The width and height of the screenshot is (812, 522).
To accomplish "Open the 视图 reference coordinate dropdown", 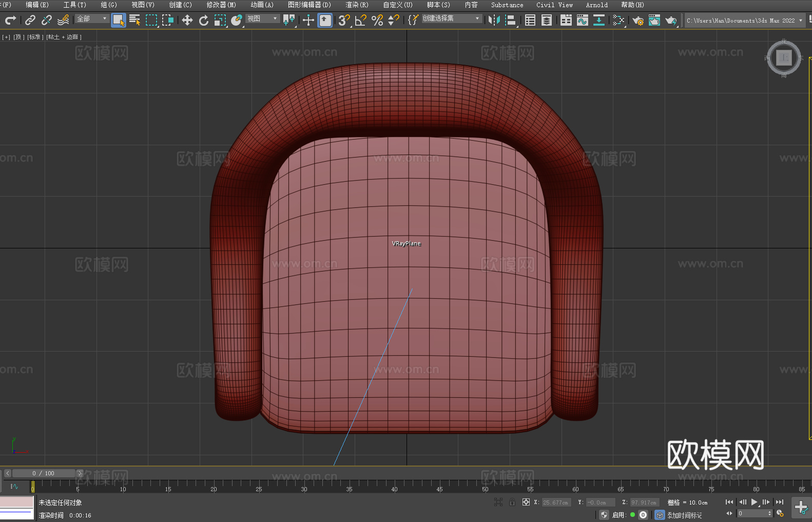I will coord(262,18).
